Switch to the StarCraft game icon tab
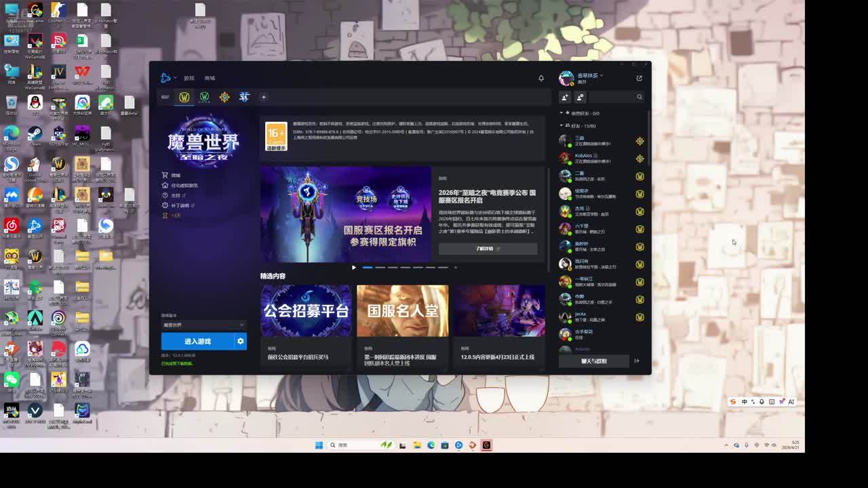868x488 pixels. pos(244,97)
